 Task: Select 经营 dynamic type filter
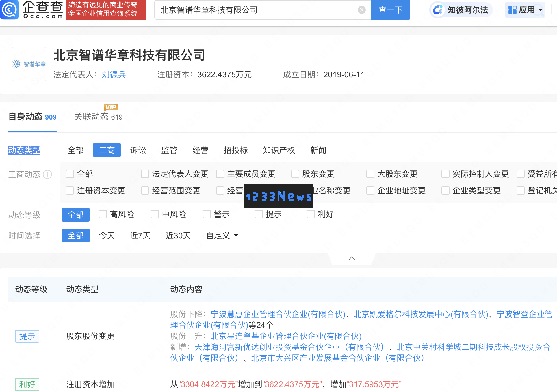click(x=200, y=150)
